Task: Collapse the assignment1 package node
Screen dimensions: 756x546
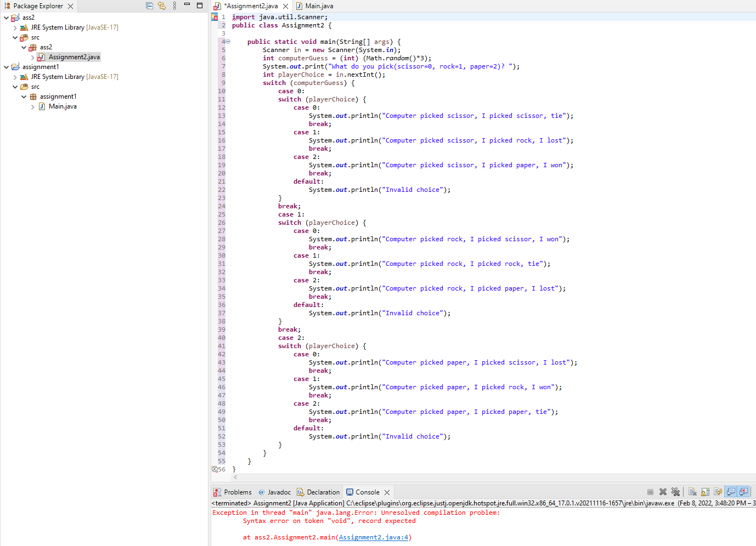Action: pos(24,96)
